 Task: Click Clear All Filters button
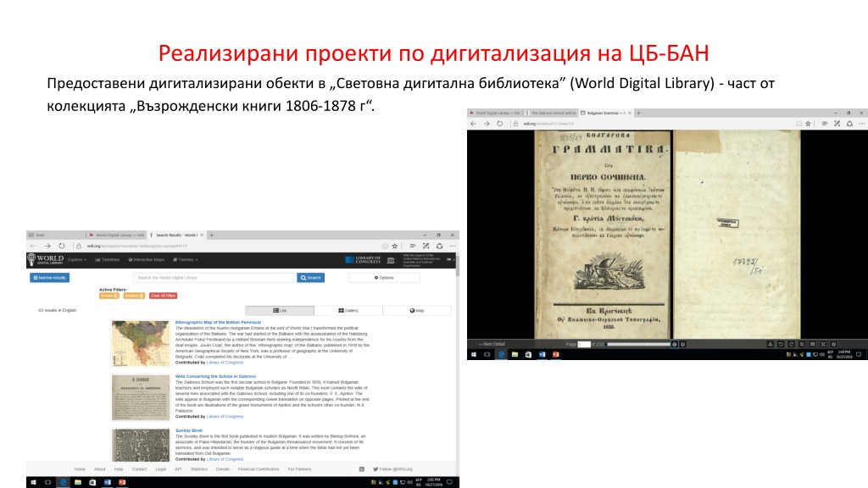coord(164,296)
